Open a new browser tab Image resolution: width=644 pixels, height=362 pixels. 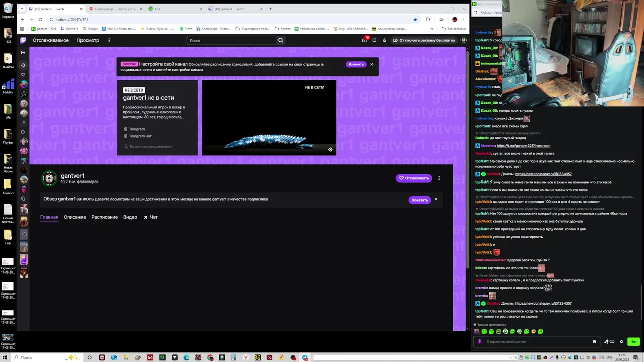(270, 9)
